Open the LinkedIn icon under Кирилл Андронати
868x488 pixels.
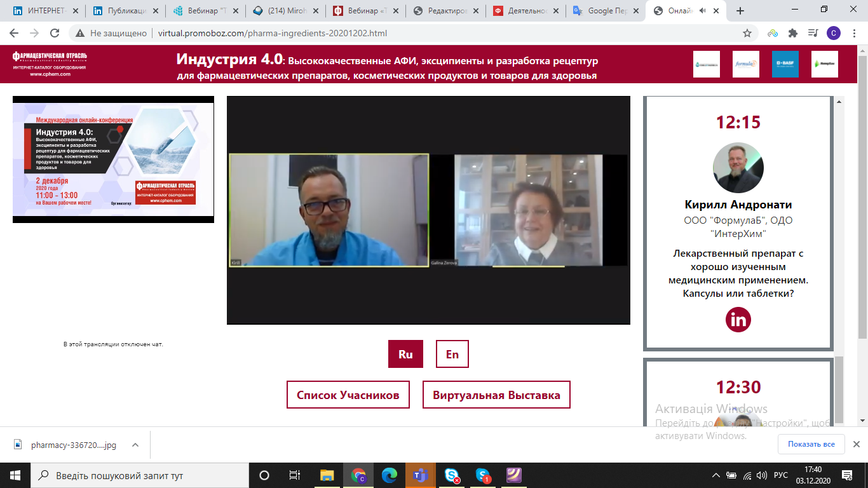pyautogui.click(x=738, y=320)
